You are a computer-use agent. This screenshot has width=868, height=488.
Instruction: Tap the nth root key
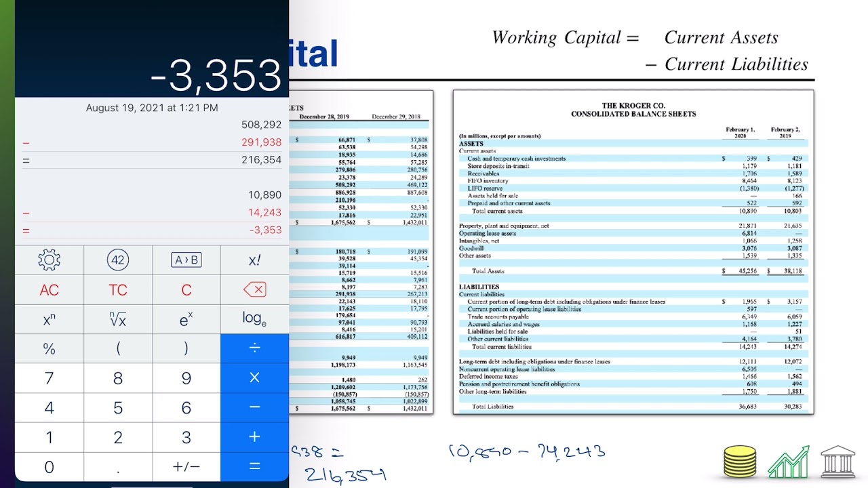point(118,319)
